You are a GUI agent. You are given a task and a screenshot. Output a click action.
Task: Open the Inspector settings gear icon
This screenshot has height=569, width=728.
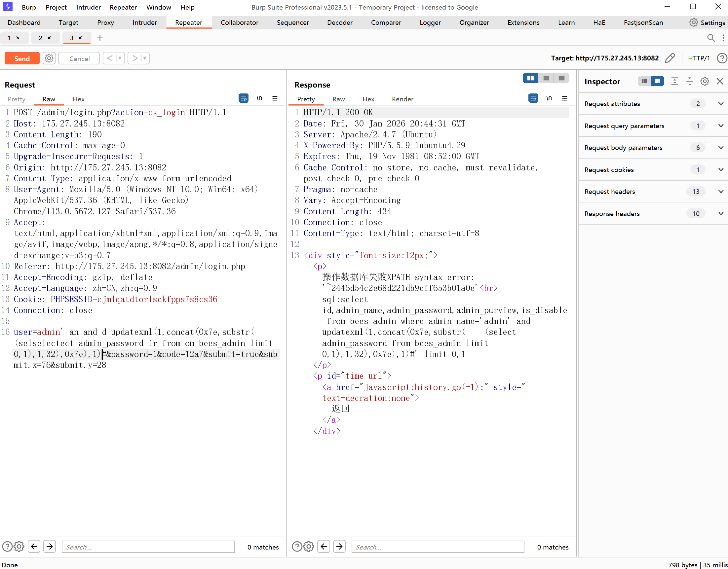coord(704,81)
